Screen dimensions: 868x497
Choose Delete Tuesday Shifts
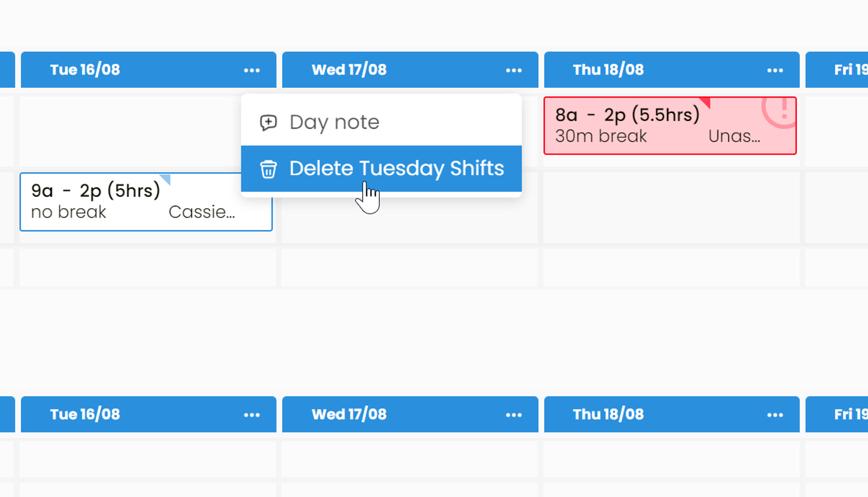click(396, 168)
